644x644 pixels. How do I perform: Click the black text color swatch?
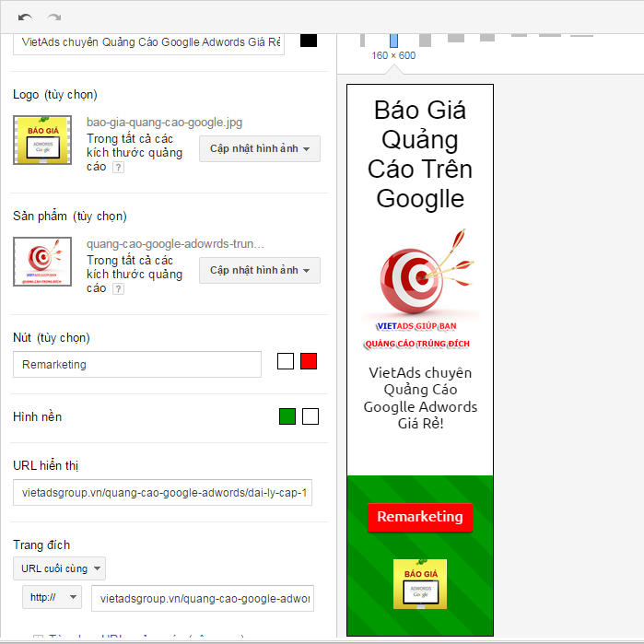coord(309,40)
